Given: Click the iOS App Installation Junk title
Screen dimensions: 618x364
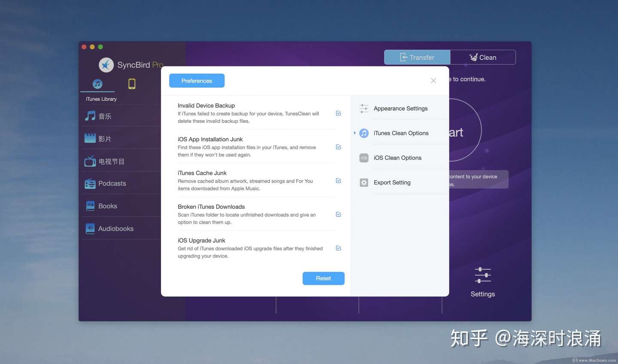Looking at the screenshot, I should pos(210,139).
